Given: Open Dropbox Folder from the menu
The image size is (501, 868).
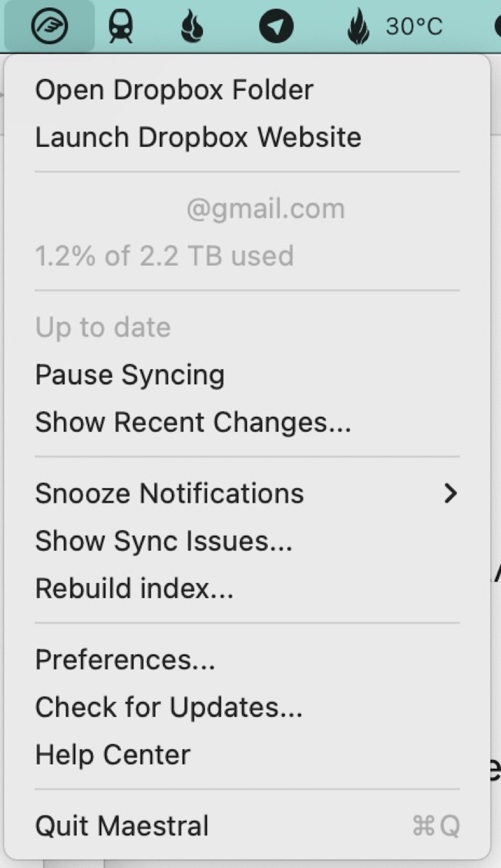Looking at the screenshot, I should pyautogui.click(x=174, y=90).
